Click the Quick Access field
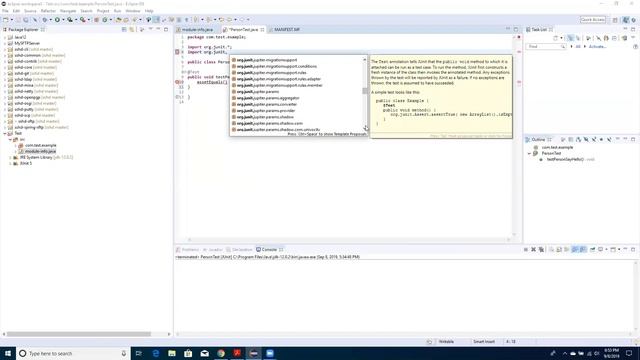Screen dimensions: 640x360 click(593, 20)
